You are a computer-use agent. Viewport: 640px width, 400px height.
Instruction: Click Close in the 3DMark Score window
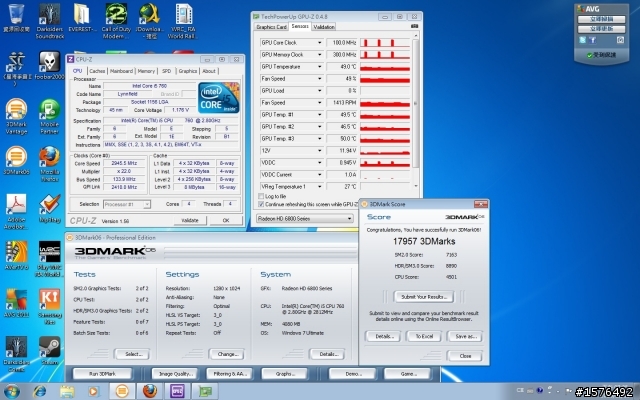click(465, 356)
